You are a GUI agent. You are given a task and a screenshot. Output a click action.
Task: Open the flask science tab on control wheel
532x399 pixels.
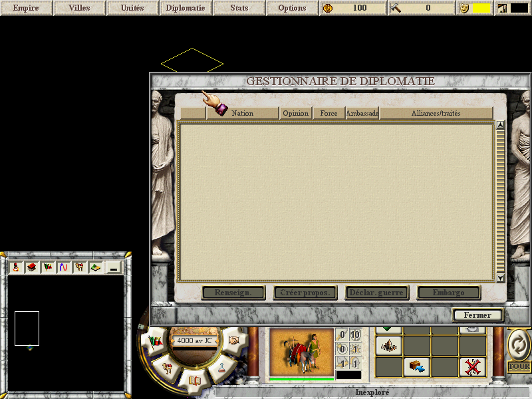[221, 367]
